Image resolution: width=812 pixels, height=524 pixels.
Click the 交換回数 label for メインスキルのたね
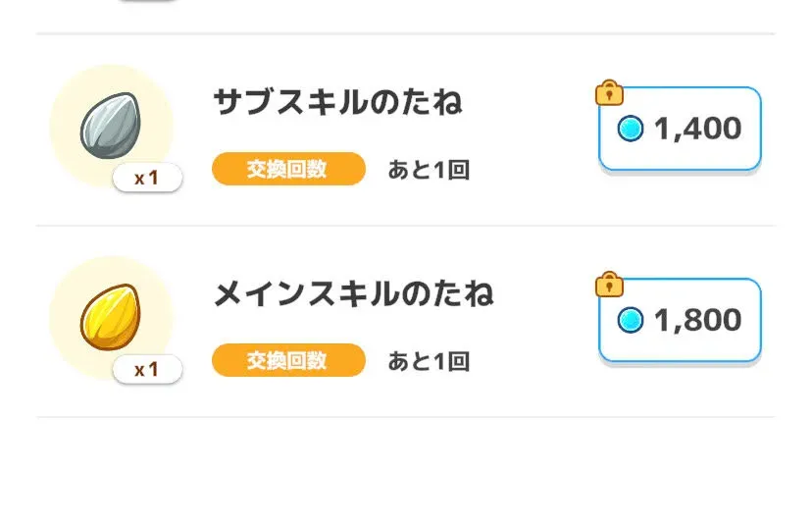pos(287,361)
